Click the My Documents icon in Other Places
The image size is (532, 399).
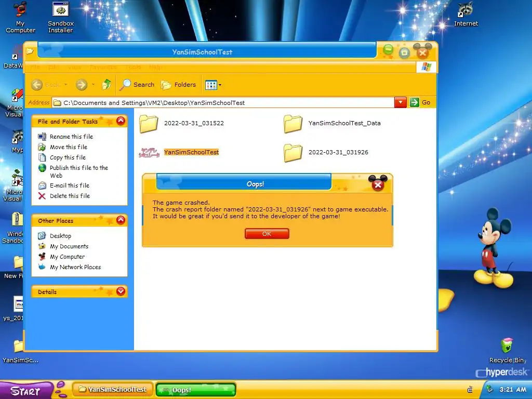tap(42, 246)
